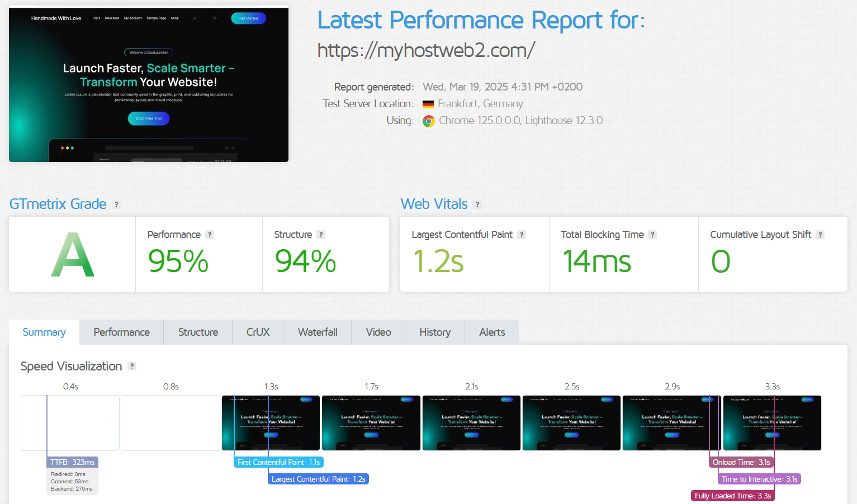Switch to the Video tab

coord(378,332)
